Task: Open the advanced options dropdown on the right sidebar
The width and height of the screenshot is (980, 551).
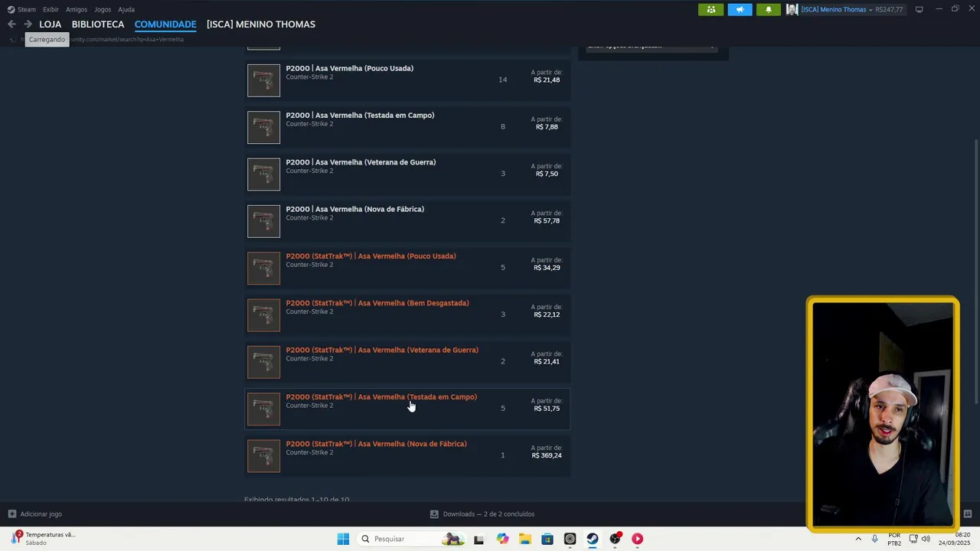Action: click(x=652, y=47)
